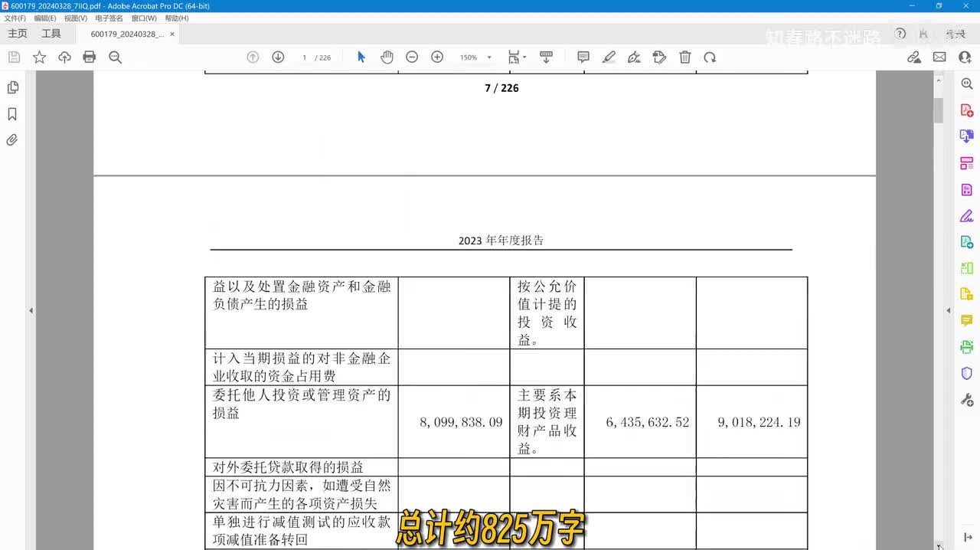Select the highlight text pen tool
This screenshot has width=980, height=550.
609,57
